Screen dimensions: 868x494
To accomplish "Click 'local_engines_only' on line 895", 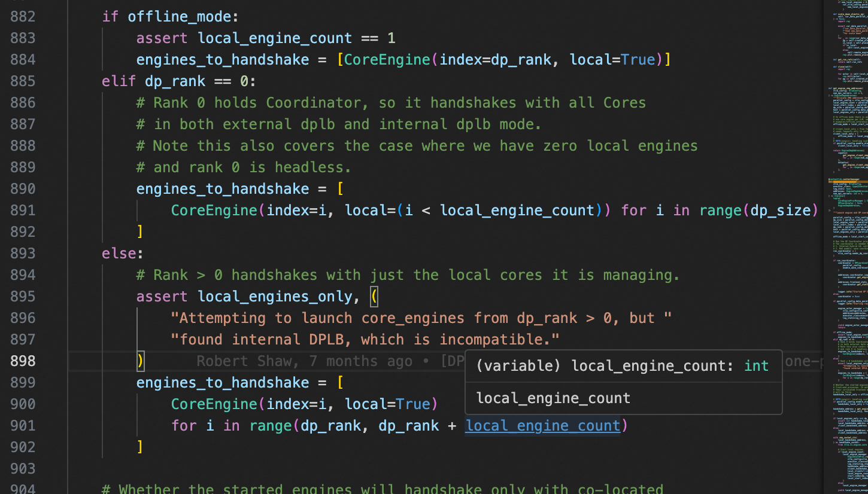I will coord(275,296).
